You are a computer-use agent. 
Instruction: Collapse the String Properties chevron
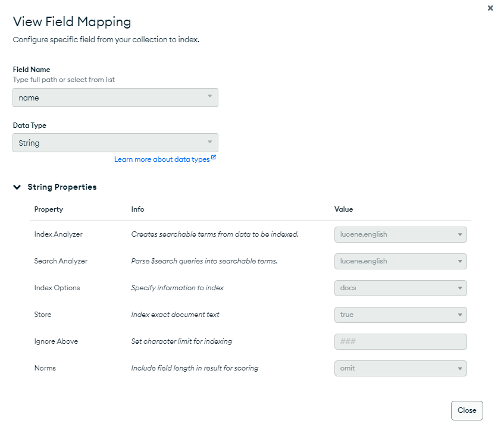[x=17, y=187]
